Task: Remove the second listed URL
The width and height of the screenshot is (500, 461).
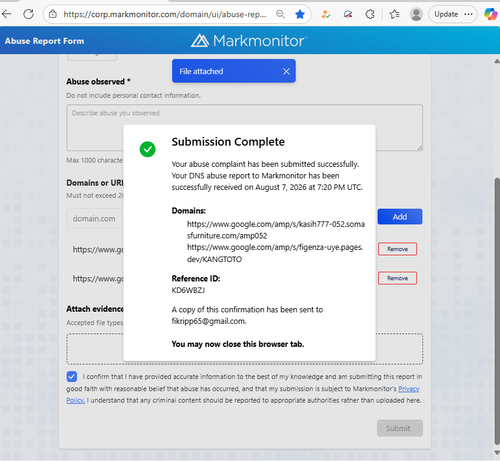Action: coord(397,278)
